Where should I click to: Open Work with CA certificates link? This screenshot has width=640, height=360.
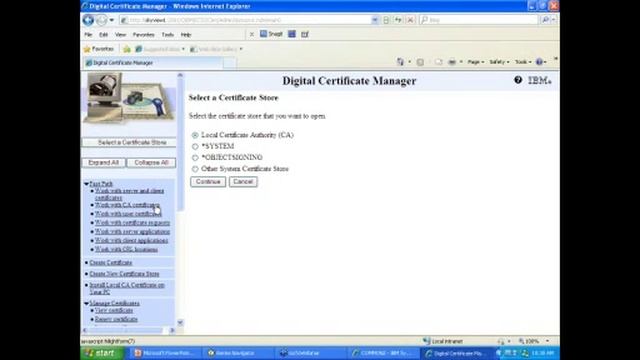click(127, 205)
